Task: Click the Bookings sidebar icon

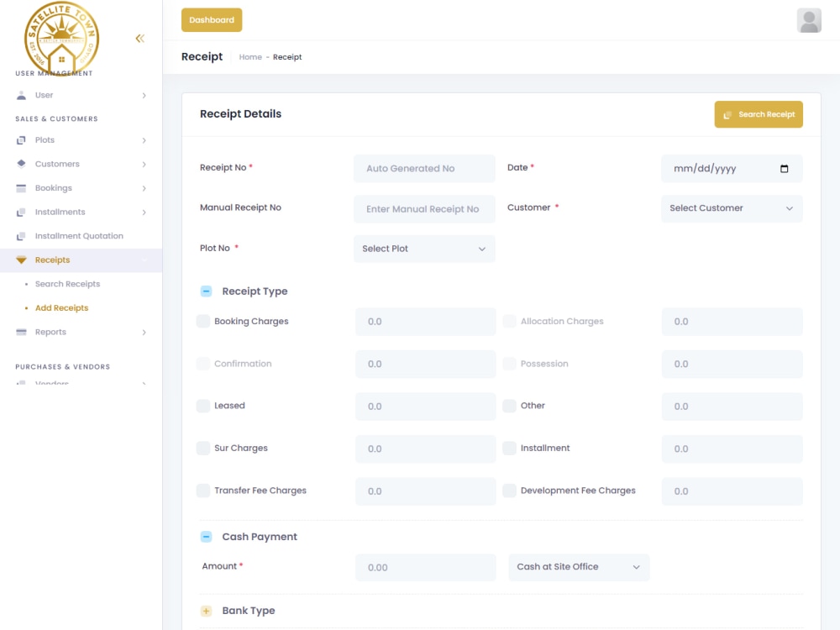Action: coord(21,188)
